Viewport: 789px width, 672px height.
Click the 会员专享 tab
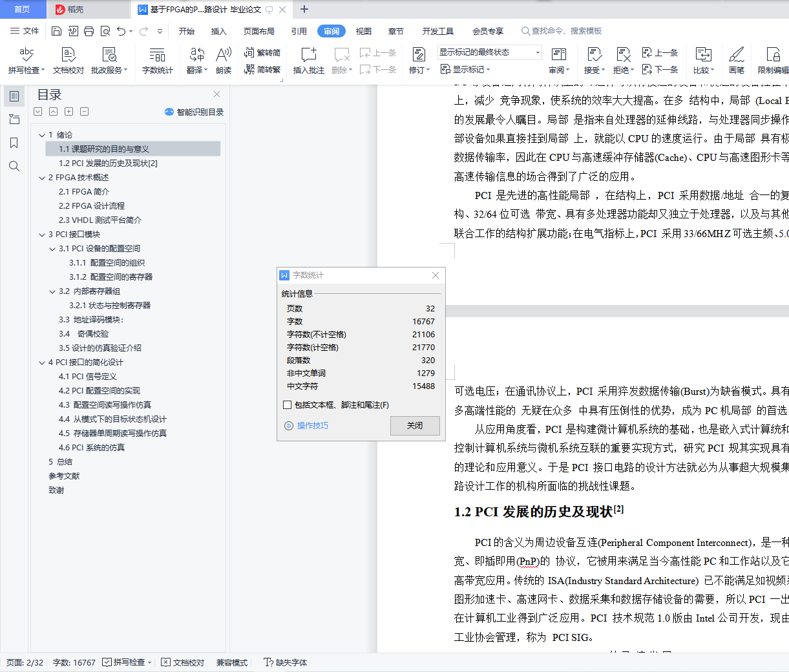pos(488,31)
